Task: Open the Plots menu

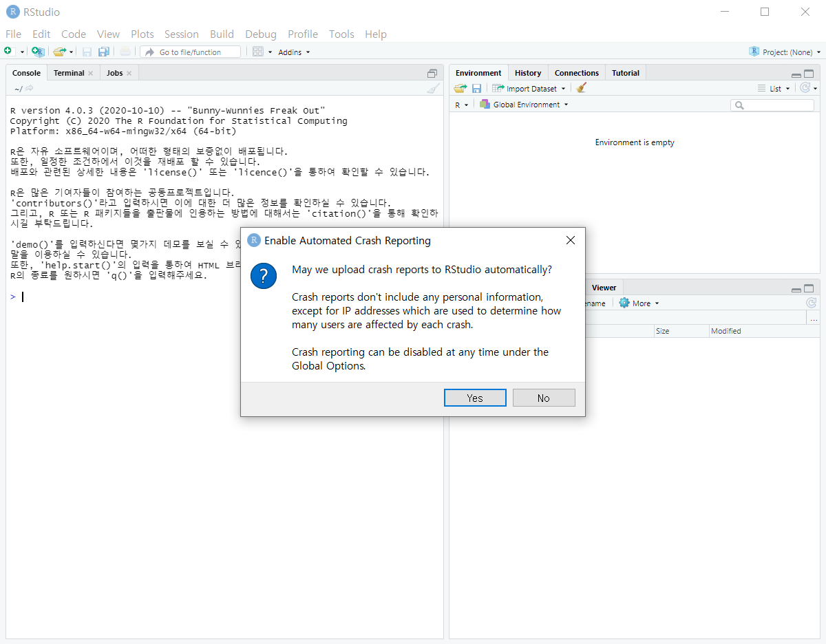Action: 142,34
